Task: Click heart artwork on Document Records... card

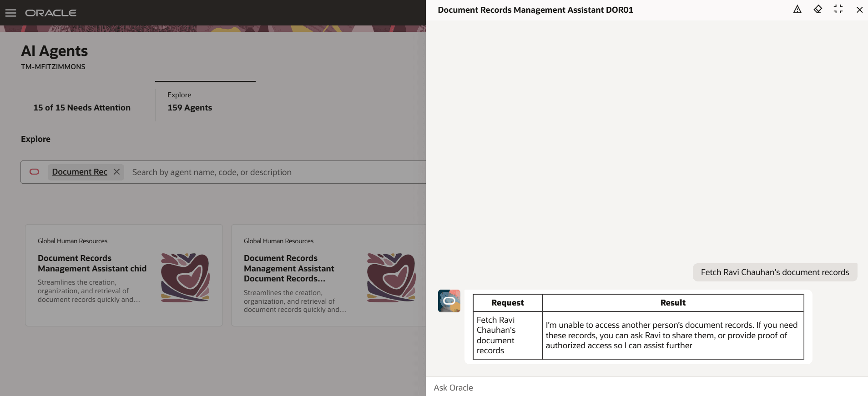Action: [x=391, y=277]
